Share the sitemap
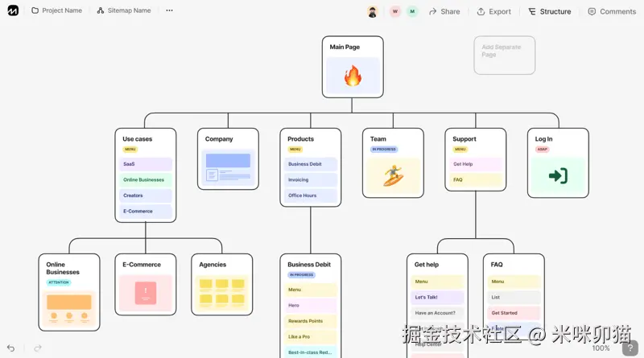 point(444,11)
